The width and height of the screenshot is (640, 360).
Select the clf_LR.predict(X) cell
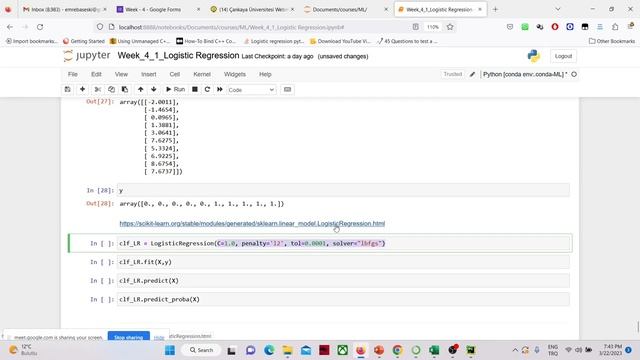(343, 281)
